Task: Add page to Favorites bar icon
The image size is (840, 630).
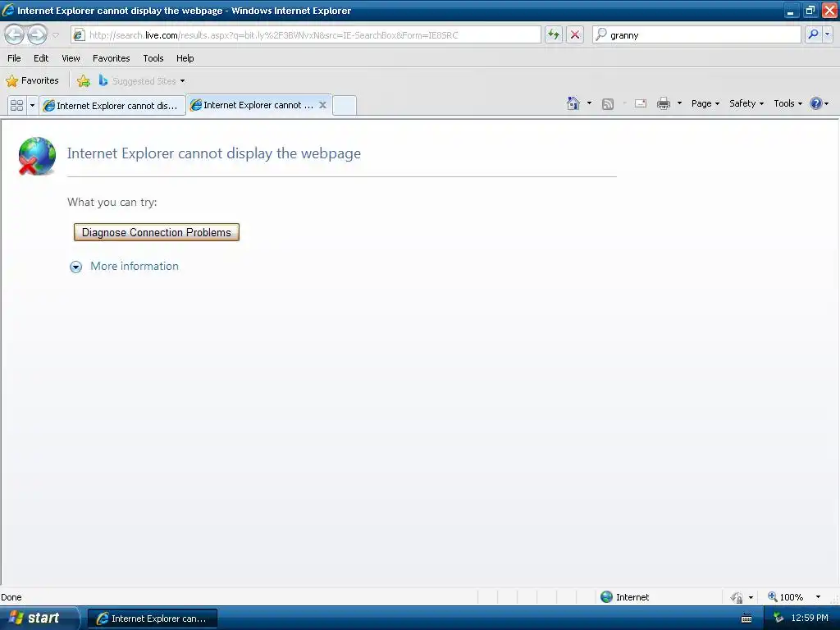Action: pyautogui.click(x=84, y=81)
